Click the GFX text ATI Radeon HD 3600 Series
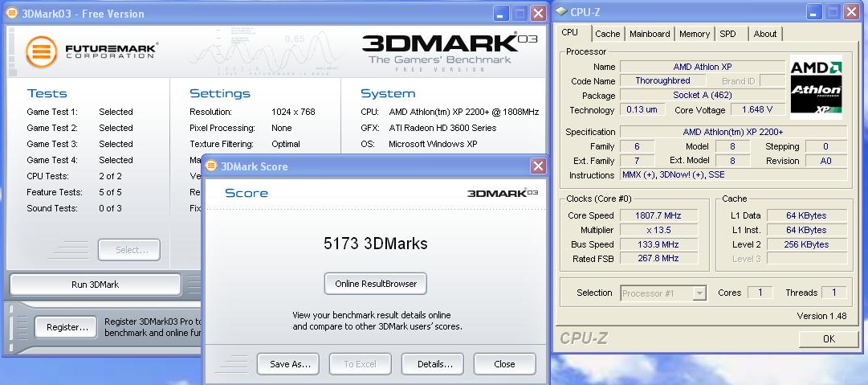 tap(442, 128)
